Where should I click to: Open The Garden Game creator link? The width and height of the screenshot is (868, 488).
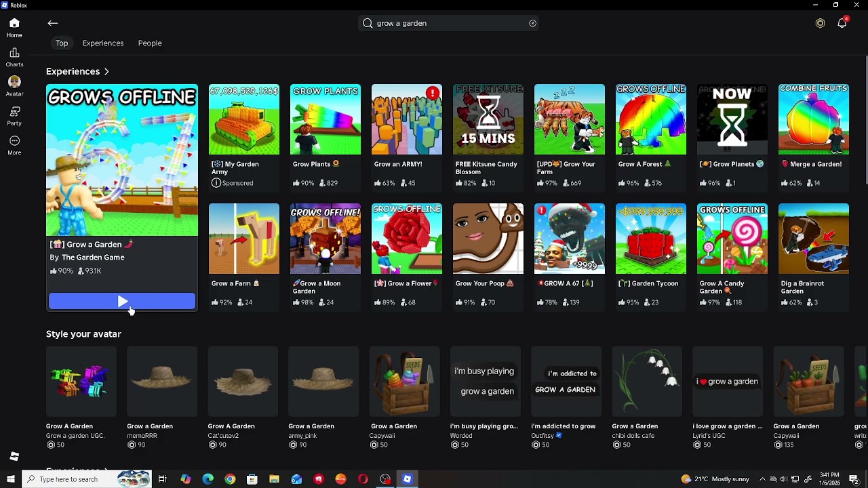93,258
